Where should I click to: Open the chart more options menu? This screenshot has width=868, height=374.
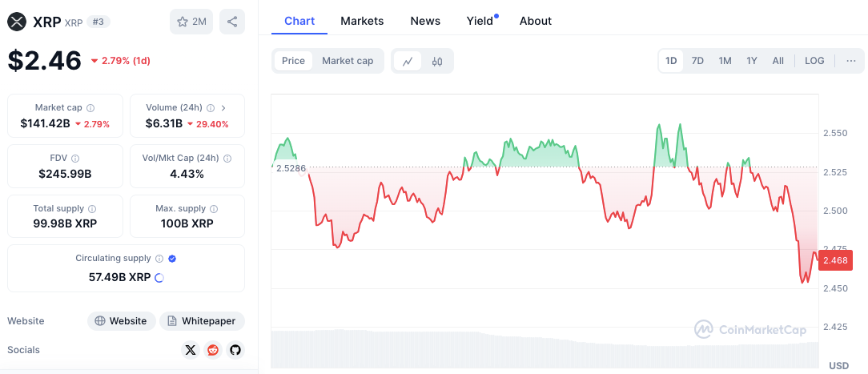(x=850, y=61)
